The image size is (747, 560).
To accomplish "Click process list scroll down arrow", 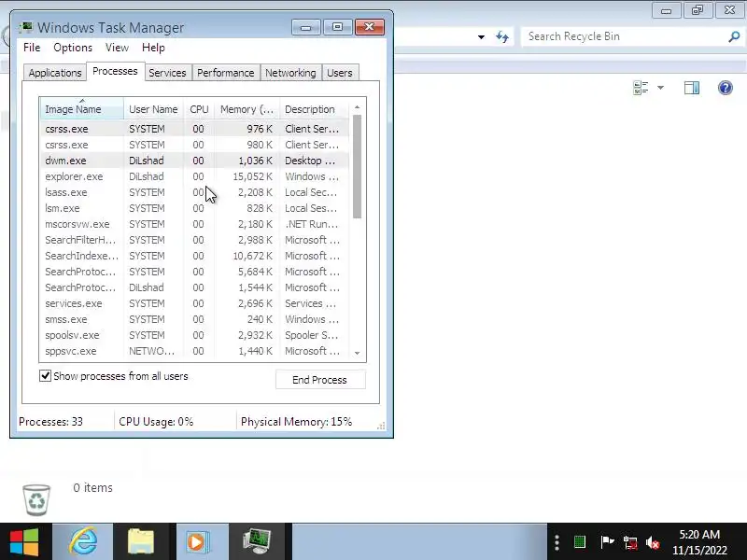I will [358, 354].
